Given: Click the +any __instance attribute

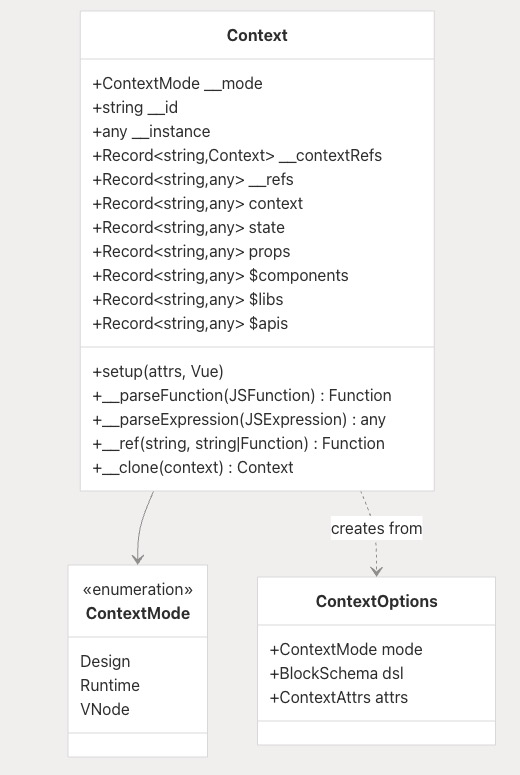Looking at the screenshot, I should click(x=151, y=131).
